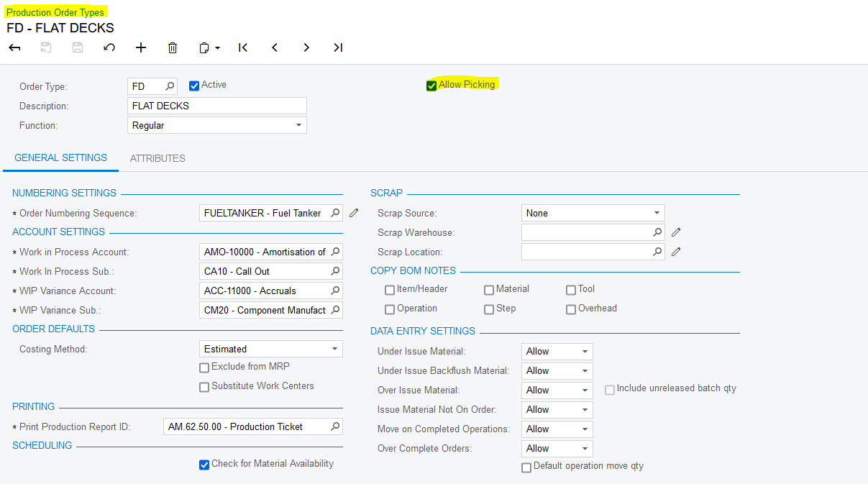This screenshot has width=868, height=484.
Task: Expand the Costing Method dropdown
Action: click(334, 349)
